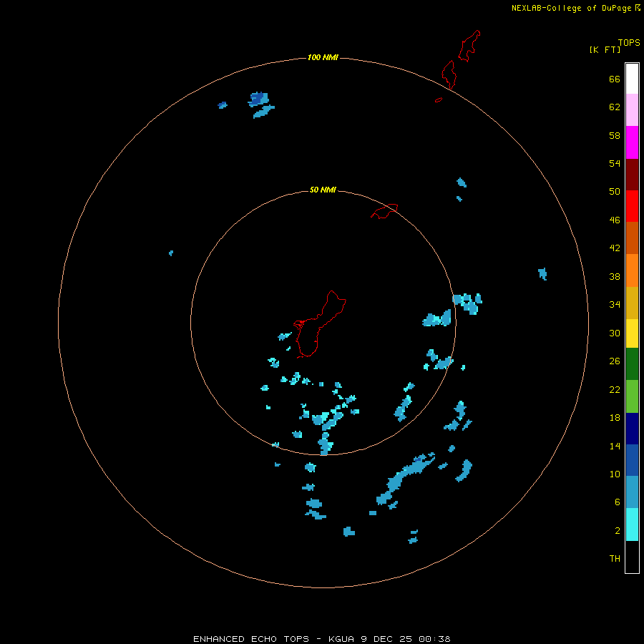Image resolution: width=644 pixels, height=644 pixels.
Task: Click the medium blue 10-14 kft legend swatch
Action: click(632, 460)
